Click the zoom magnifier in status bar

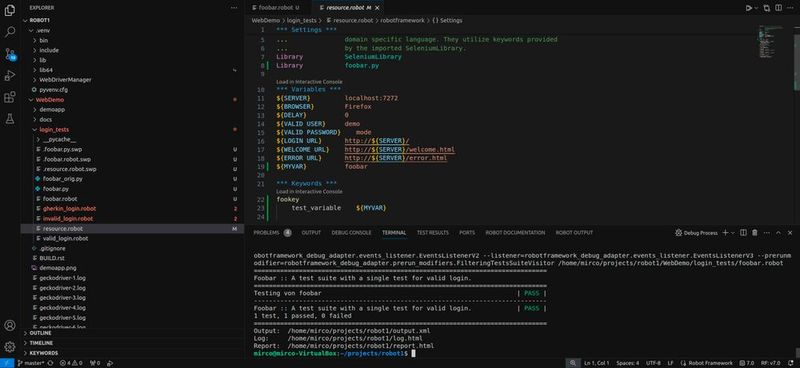coord(573,363)
